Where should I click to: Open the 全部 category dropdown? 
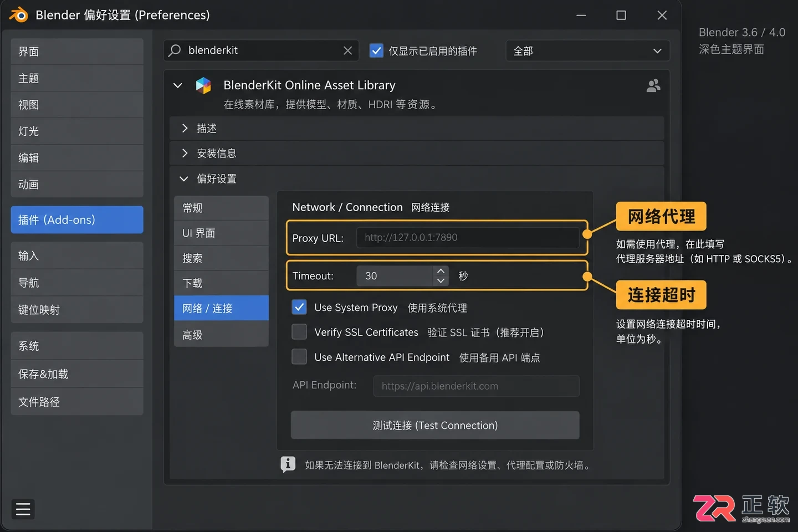(x=587, y=50)
